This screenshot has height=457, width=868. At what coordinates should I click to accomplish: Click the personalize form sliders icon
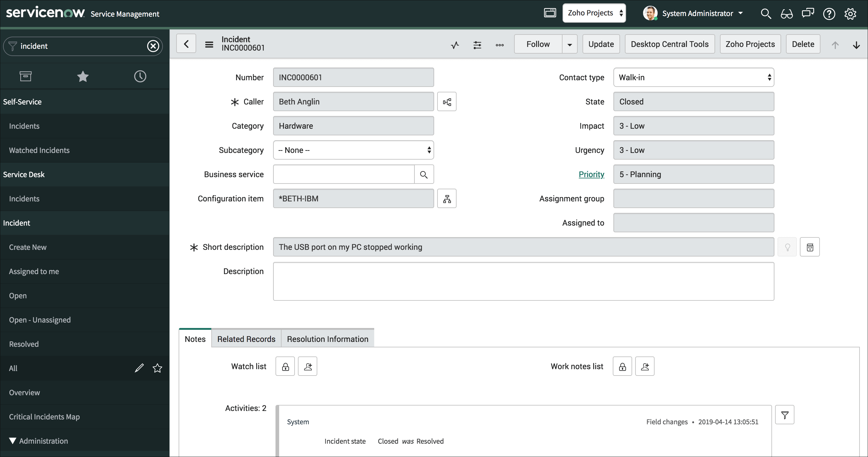tap(477, 45)
